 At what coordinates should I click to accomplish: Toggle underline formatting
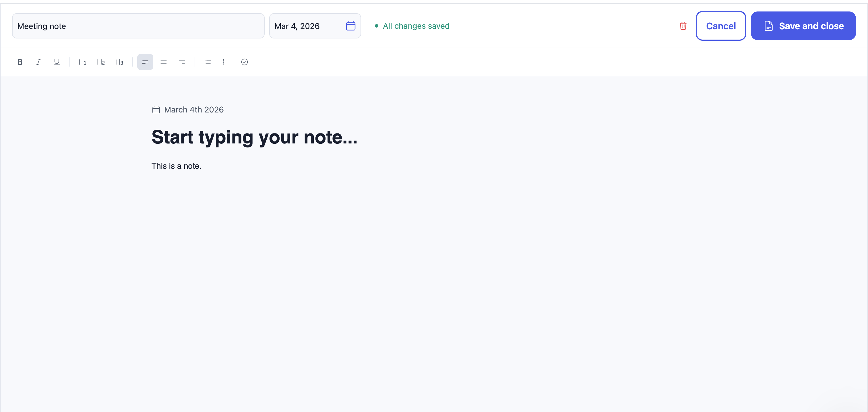pyautogui.click(x=57, y=62)
